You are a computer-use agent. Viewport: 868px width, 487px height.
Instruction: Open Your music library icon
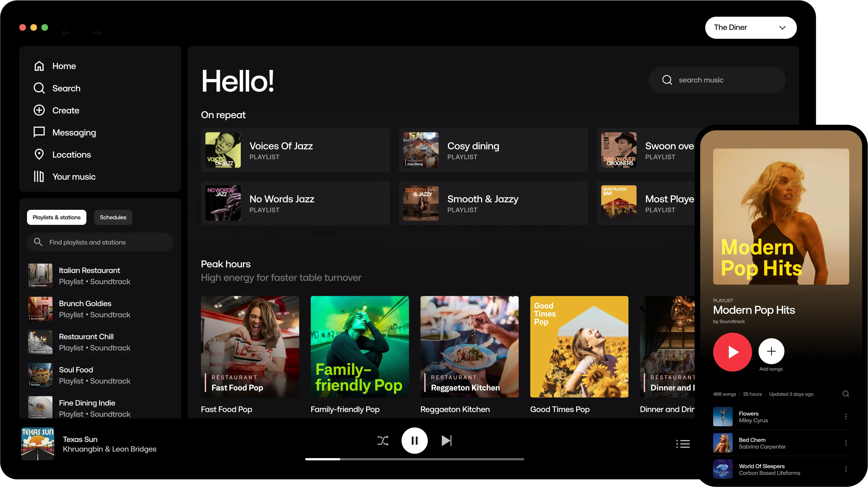(39, 176)
